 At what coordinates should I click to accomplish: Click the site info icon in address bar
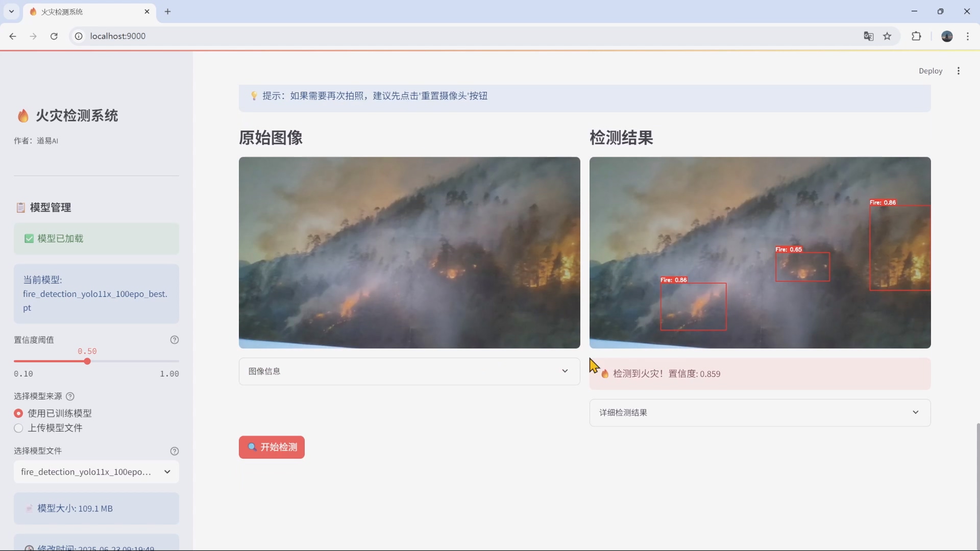tap(78, 36)
